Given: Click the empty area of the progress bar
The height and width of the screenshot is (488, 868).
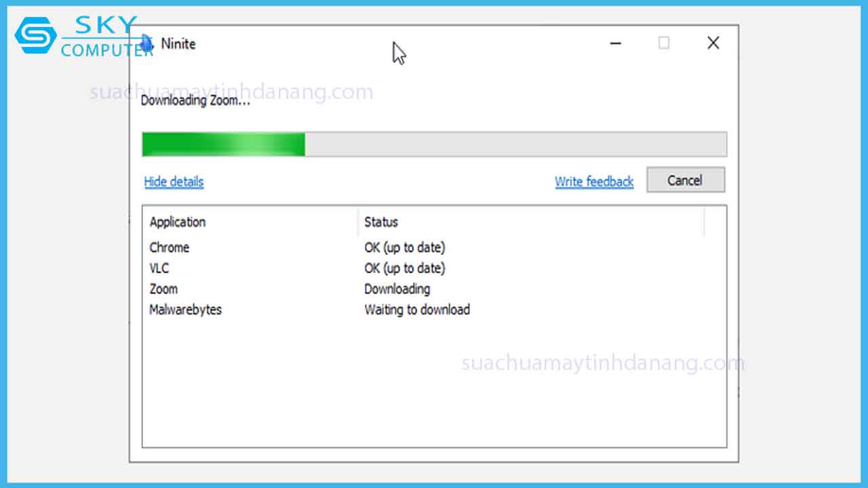Looking at the screenshot, I should point(515,144).
